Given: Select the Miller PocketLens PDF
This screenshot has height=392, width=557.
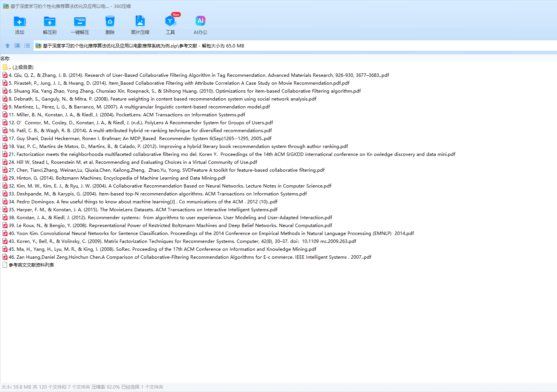Looking at the screenshot, I should (x=127, y=115).
